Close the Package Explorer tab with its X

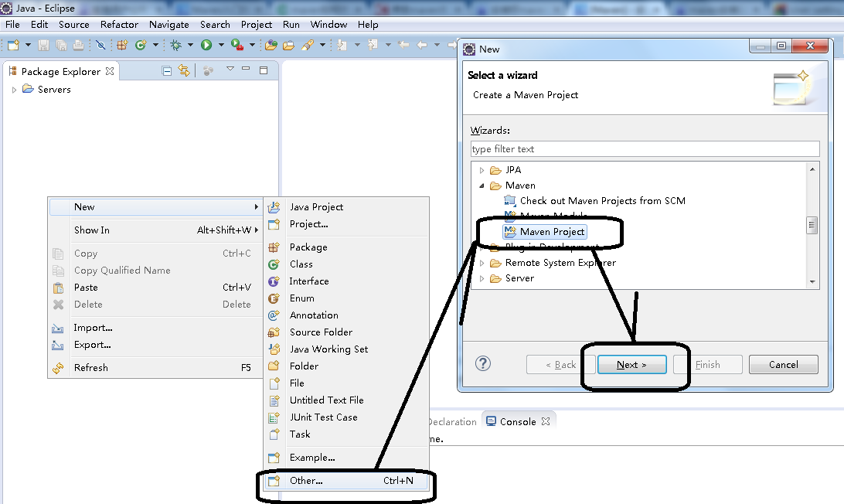click(110, 71)
